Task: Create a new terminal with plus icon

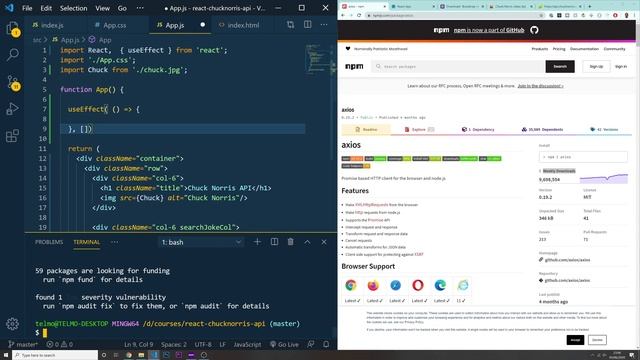Action: point(257,242)
